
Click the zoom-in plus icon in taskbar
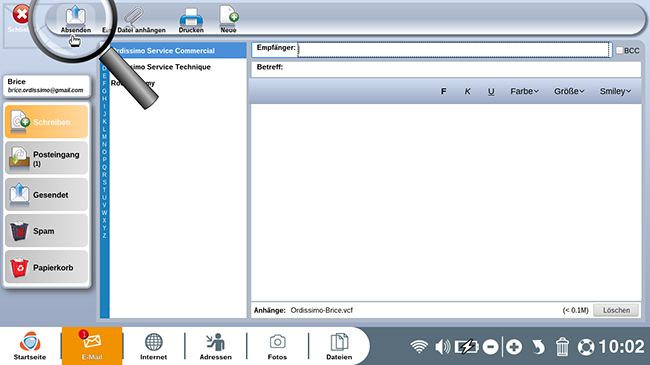(514, 347)
